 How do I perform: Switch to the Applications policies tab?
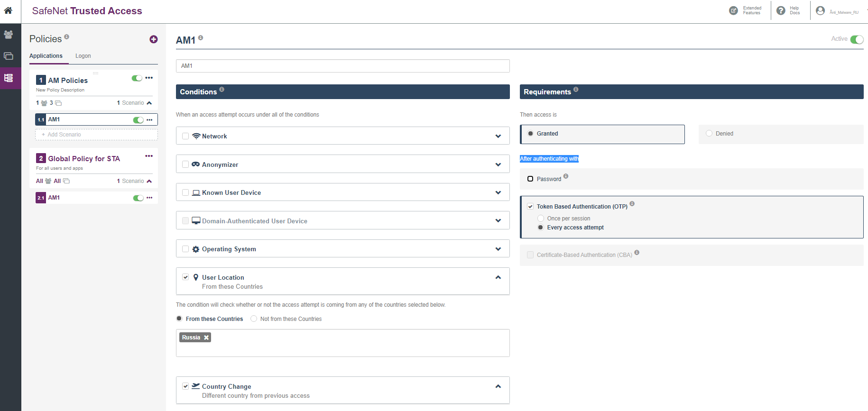coord(46,56)
